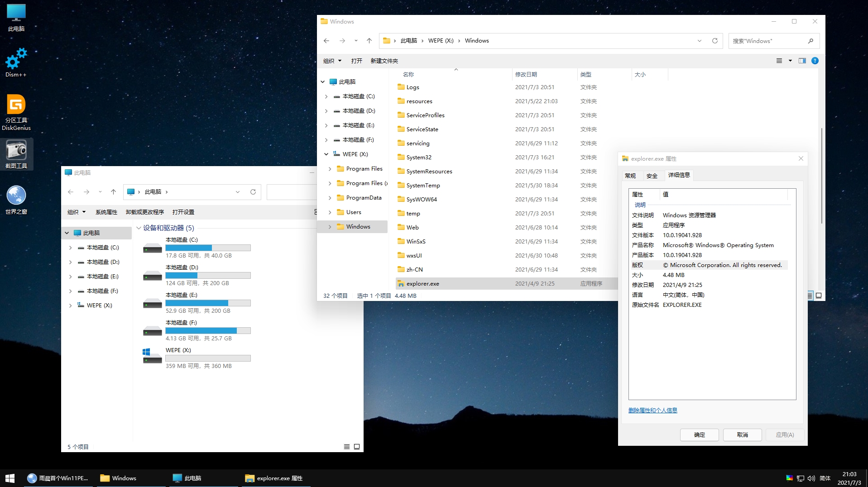The width and height of the screenshot is (868, 487).
Task: Open the 组织 dropdown in Windows window
Action: coord(332,61)
